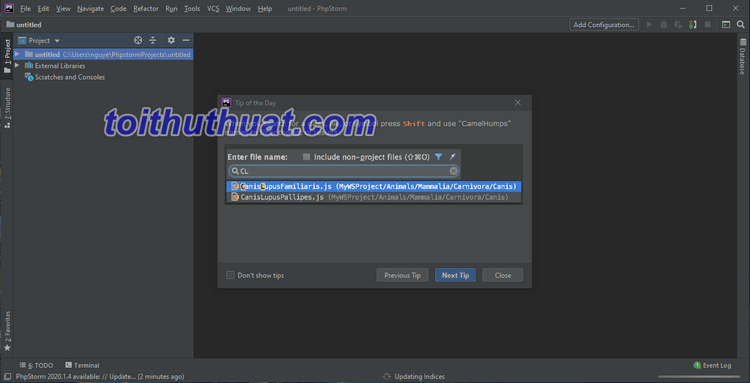Click the Scratches and Consoles icon

[x=29, y=77]
